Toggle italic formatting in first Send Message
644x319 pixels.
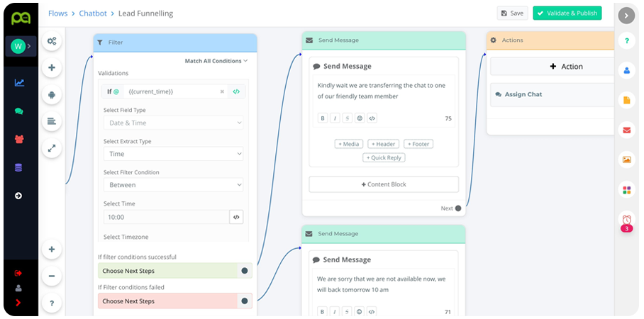(x=335, y=118)
